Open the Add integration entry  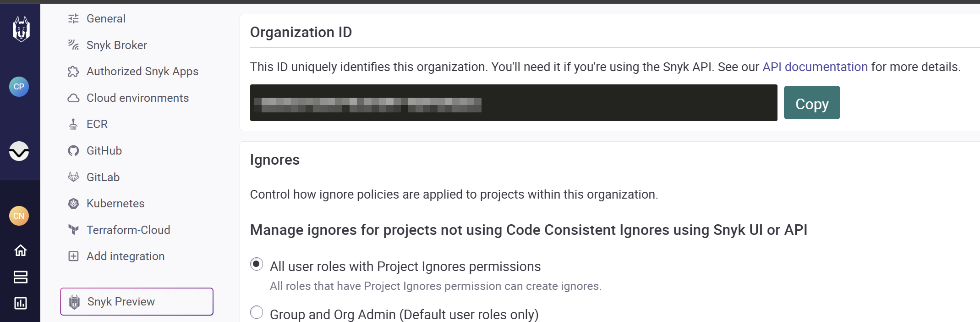click(125, 256)
